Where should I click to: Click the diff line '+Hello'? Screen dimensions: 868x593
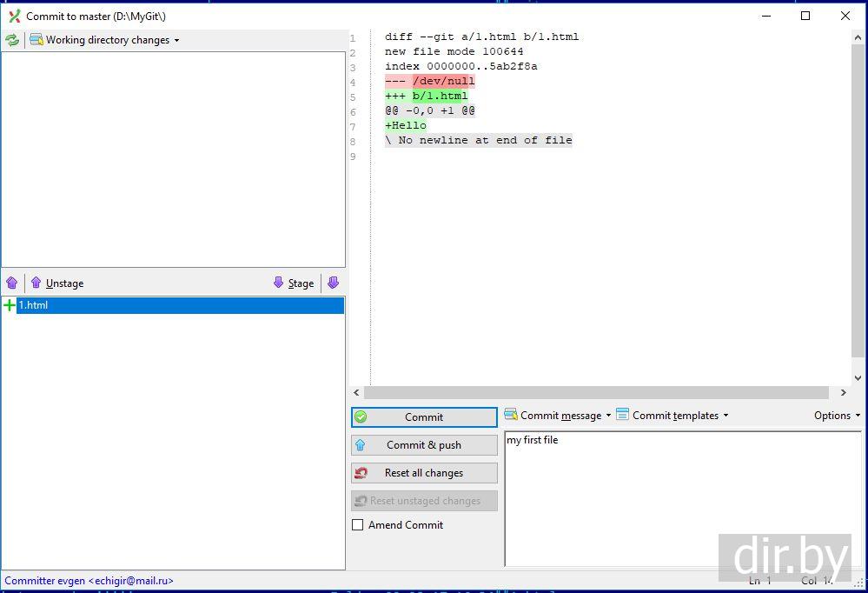406,125
